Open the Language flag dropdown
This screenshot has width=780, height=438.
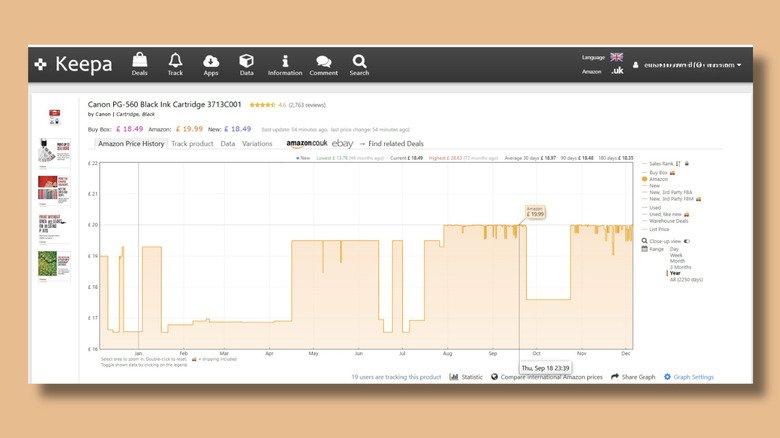coord(616,57)
